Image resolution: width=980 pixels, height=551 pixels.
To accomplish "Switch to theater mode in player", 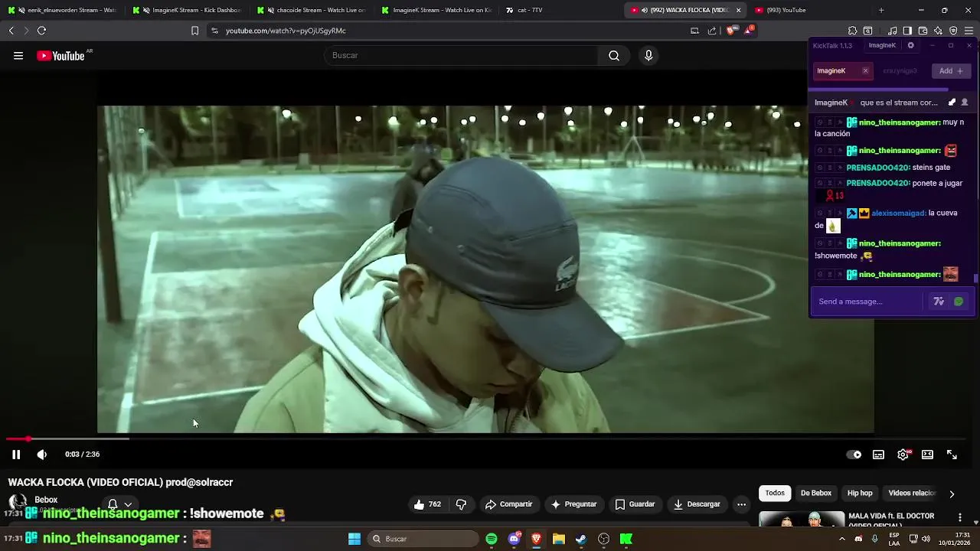I will (x=927, y=455).
